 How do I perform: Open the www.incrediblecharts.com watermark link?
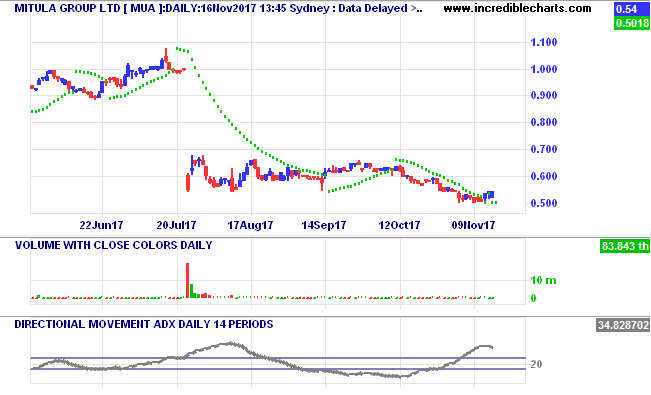(x=517, y=8)
